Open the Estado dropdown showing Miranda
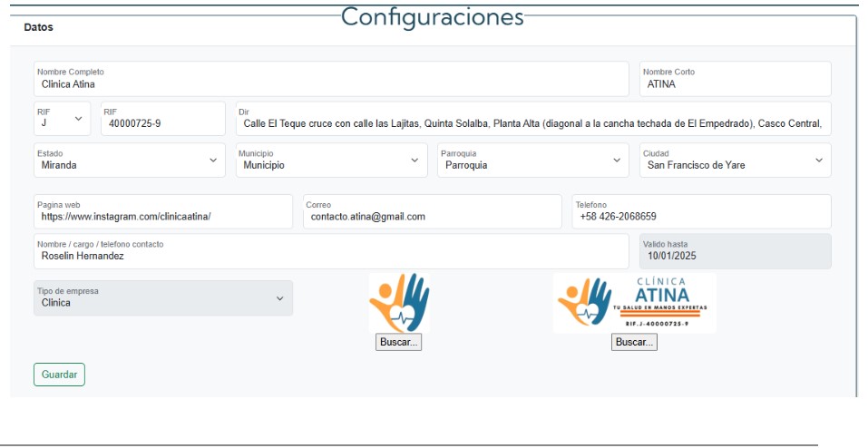The height and width of the screenshot is (448, 868). click(x=130, y=160)
